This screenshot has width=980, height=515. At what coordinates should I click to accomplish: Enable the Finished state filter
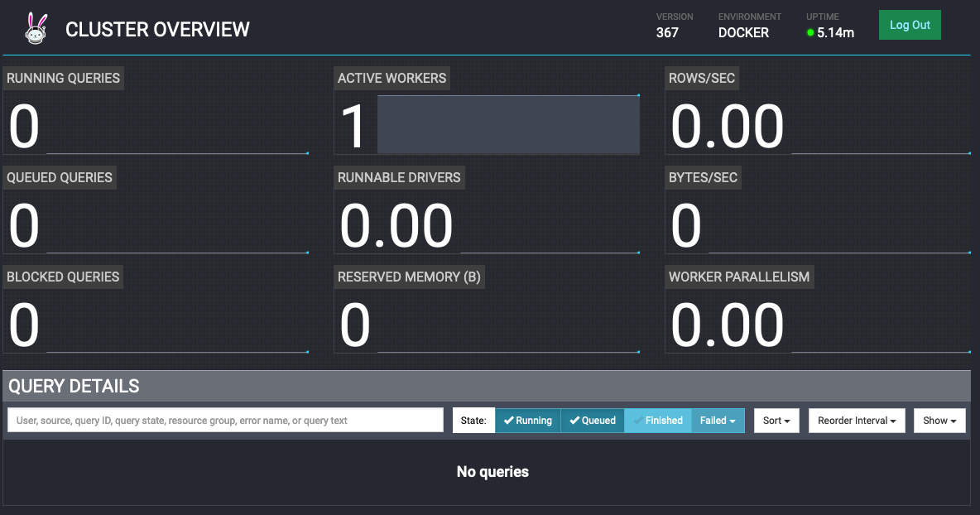pos(657,421)
